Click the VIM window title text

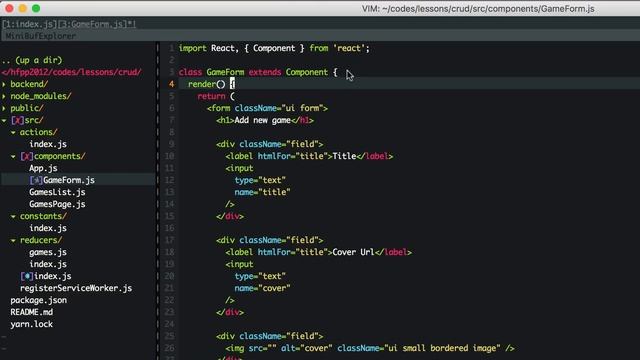click(478, 9)
